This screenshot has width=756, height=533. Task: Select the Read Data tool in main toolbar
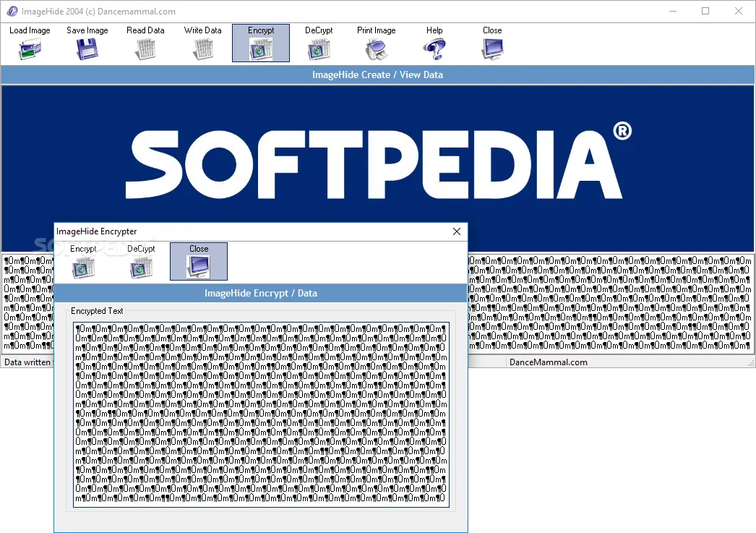point(145,43)
